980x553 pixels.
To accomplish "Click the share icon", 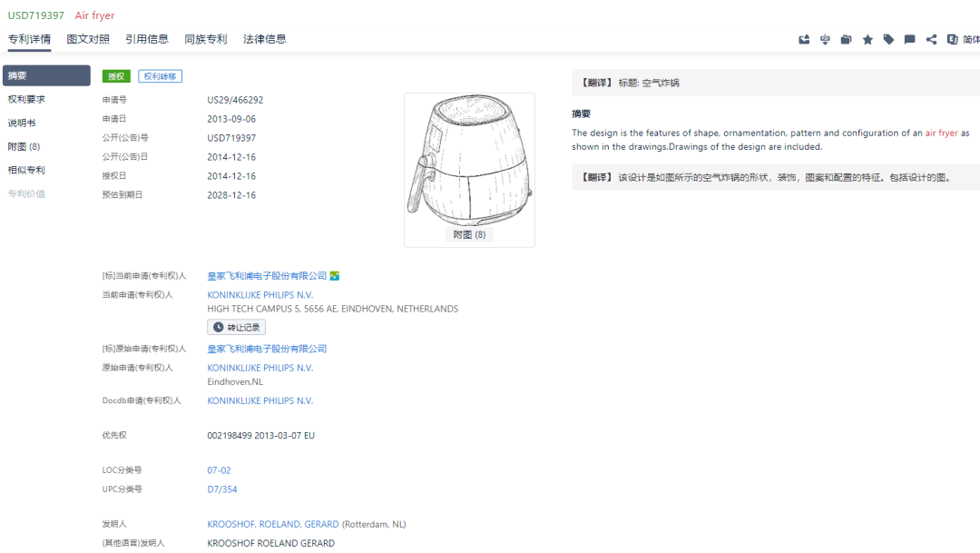I will 931,40.
